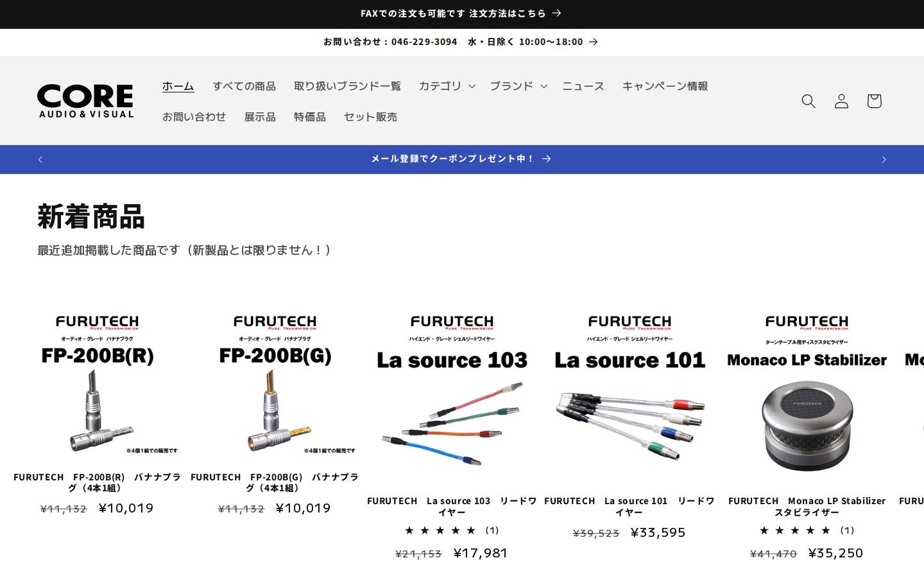The image size is (924, 578).
Task: Open お問い合わせ menu item
Action: [x=194, y=116]
